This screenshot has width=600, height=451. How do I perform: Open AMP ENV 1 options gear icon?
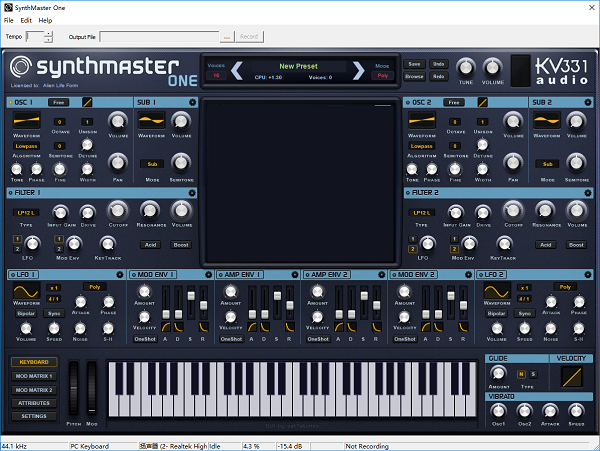click(295, 275)
